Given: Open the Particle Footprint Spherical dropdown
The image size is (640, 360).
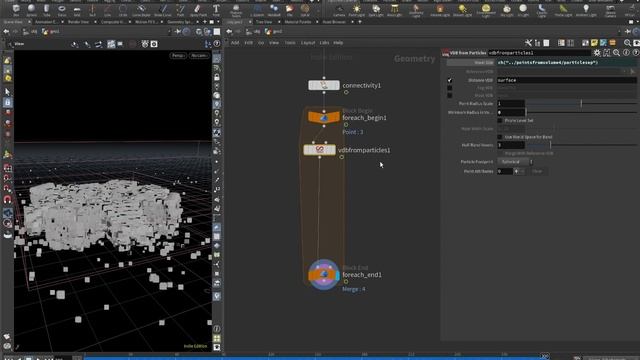Looking at the screenshot, I should tap(515, 162).
